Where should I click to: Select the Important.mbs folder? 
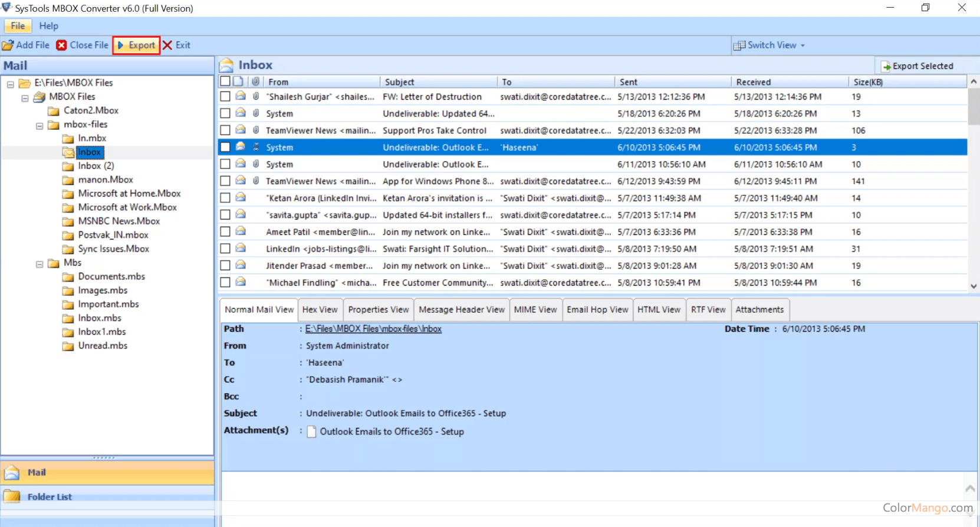[108, 305]
